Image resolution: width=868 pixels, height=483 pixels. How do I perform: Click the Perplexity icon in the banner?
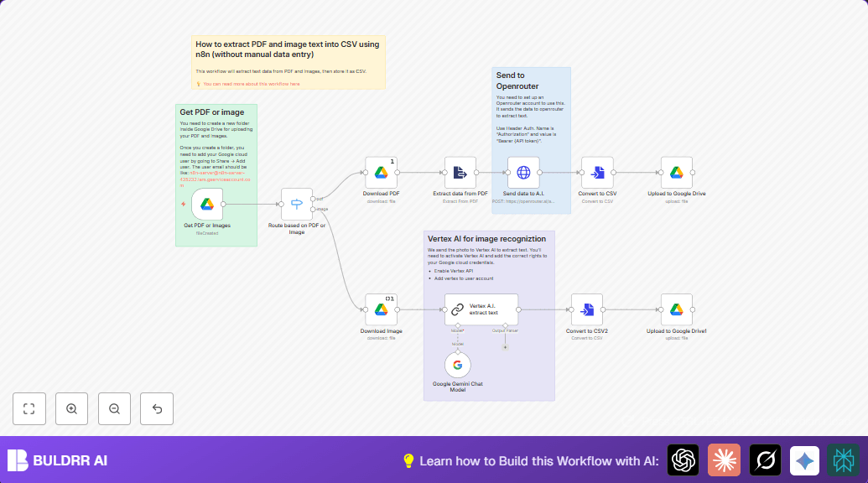click(843, 460)
